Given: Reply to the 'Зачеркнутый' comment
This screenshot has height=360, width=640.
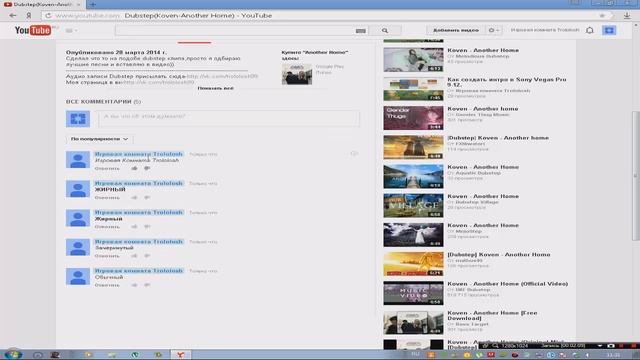Looking at the screenshot, I should click(107, 256).
